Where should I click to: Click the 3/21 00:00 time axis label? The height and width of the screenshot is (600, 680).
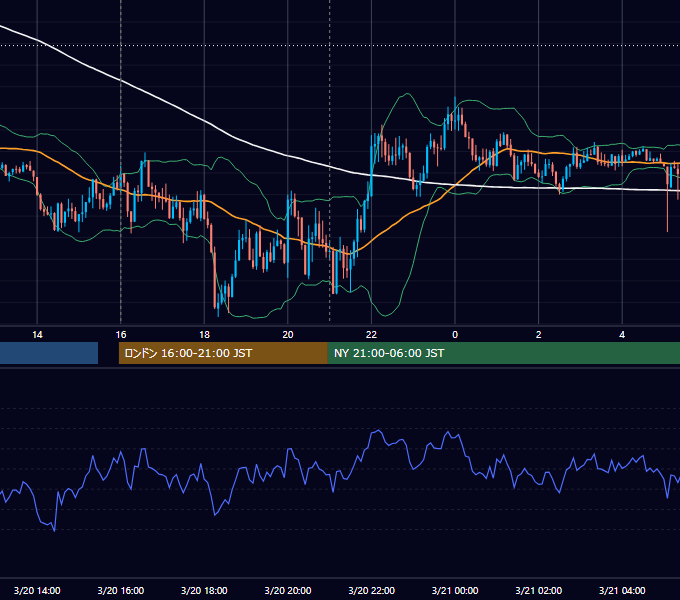tap(455, 590)
